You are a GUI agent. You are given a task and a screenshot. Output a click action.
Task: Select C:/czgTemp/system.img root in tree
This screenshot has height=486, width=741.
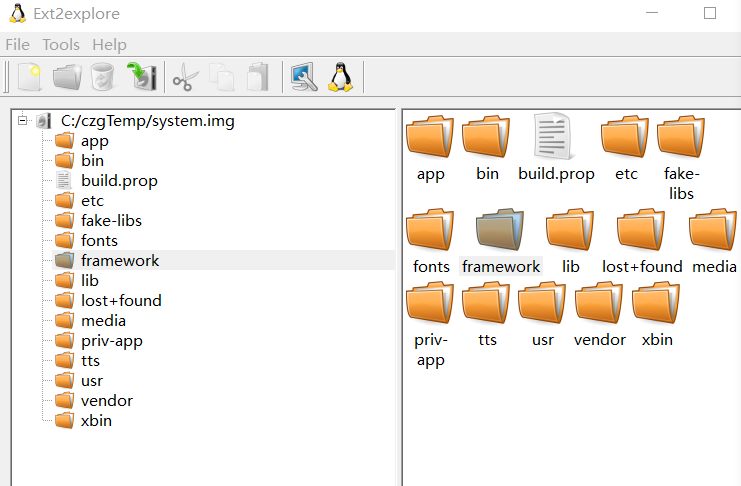[147, 121]
